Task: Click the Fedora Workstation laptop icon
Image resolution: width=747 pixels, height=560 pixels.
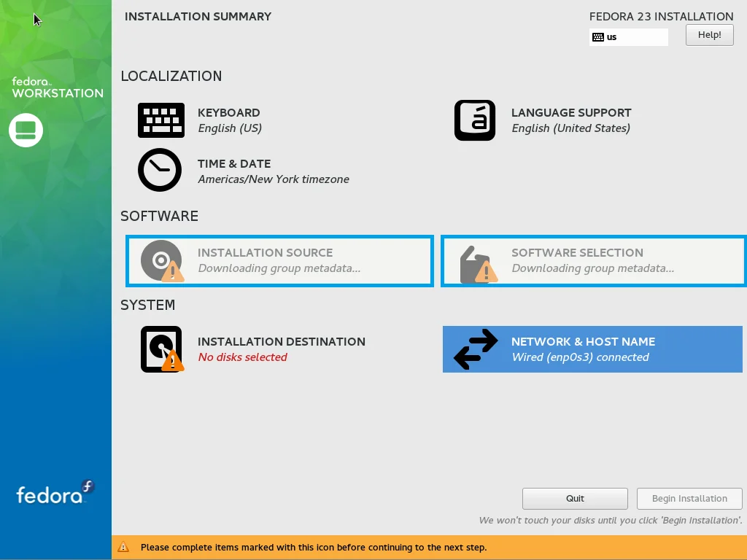Action: pyautogui.click(x=26, y=130)
